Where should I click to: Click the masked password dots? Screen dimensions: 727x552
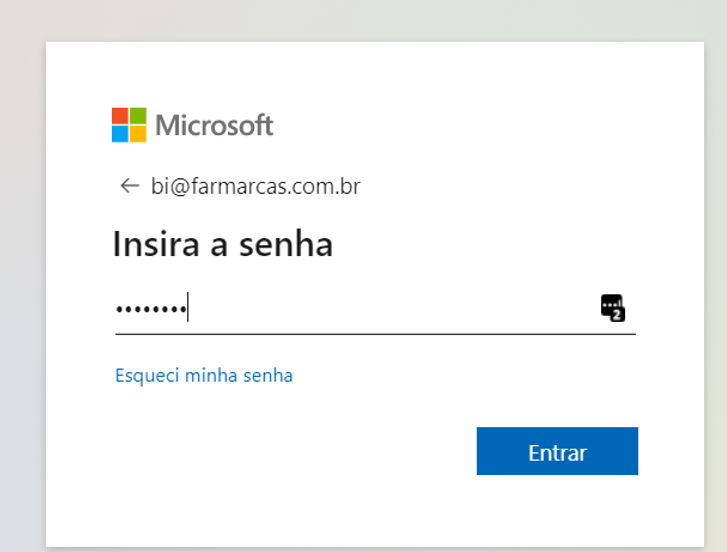click(150, 309)
